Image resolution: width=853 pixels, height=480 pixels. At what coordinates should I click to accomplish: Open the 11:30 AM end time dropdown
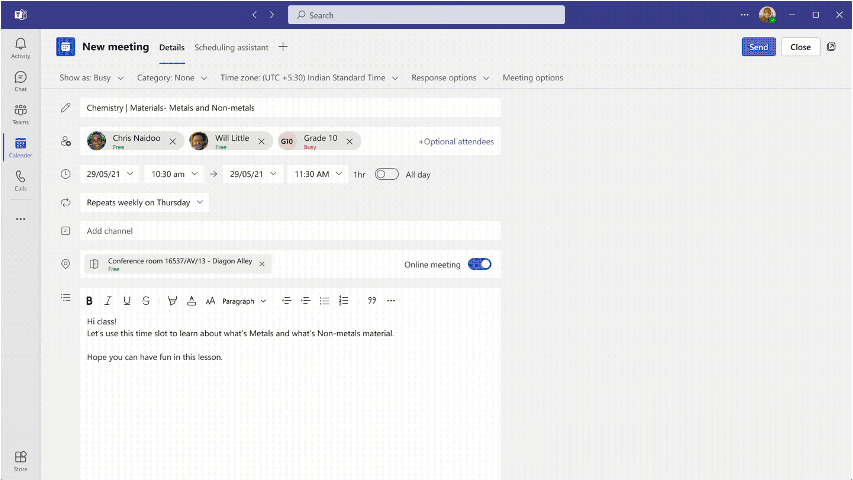[318, 174]
